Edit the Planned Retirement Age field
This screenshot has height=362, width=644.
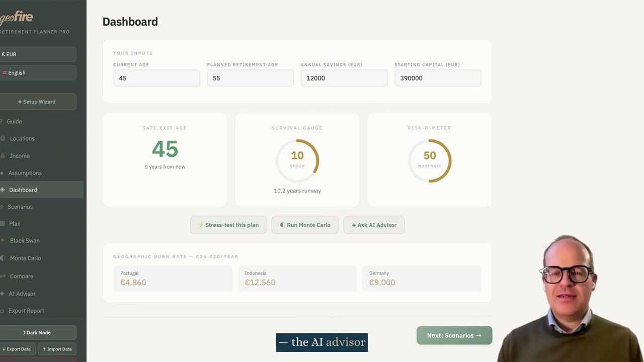(x=250, y=78)
